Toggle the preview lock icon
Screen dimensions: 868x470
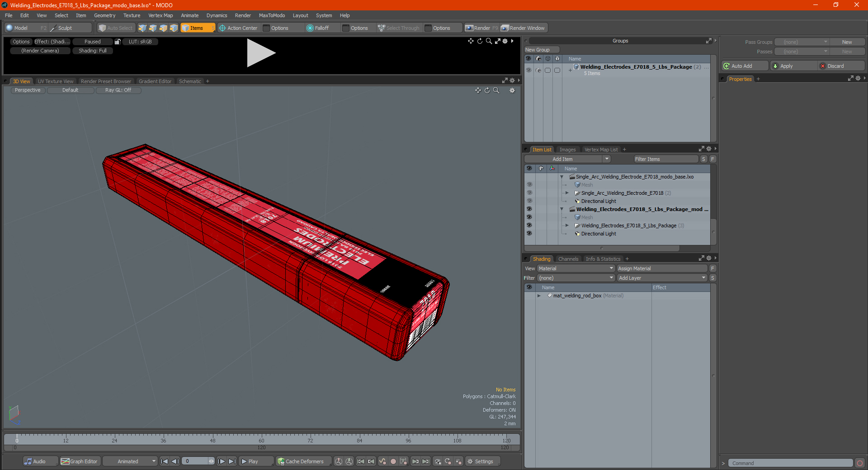(118, 42)
